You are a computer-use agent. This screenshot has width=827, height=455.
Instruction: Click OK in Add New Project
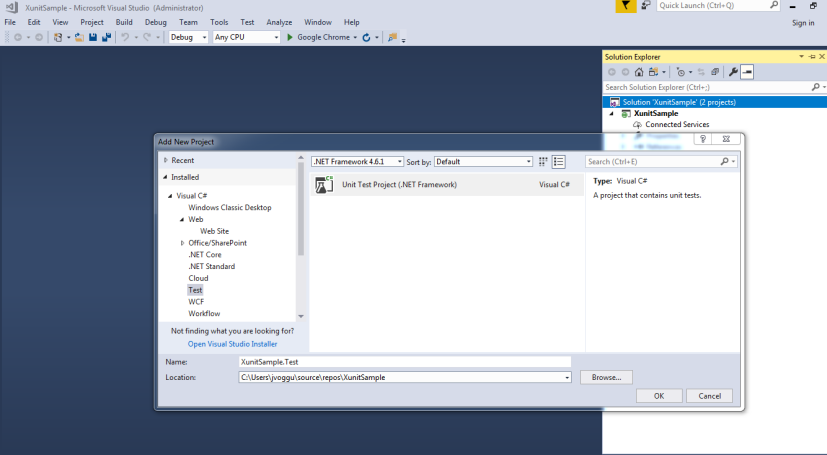pyautogui.click(x=659, y=396)
